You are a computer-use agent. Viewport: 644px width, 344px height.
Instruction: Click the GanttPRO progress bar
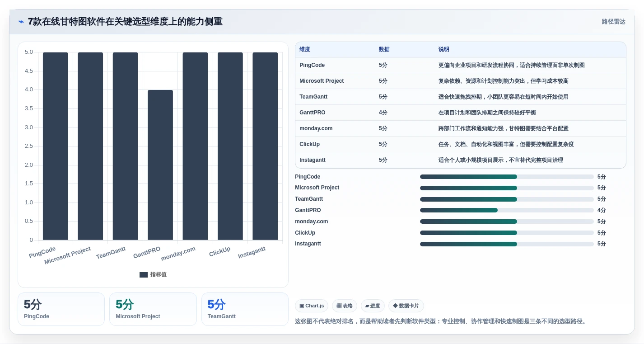[x=507, y=210]
